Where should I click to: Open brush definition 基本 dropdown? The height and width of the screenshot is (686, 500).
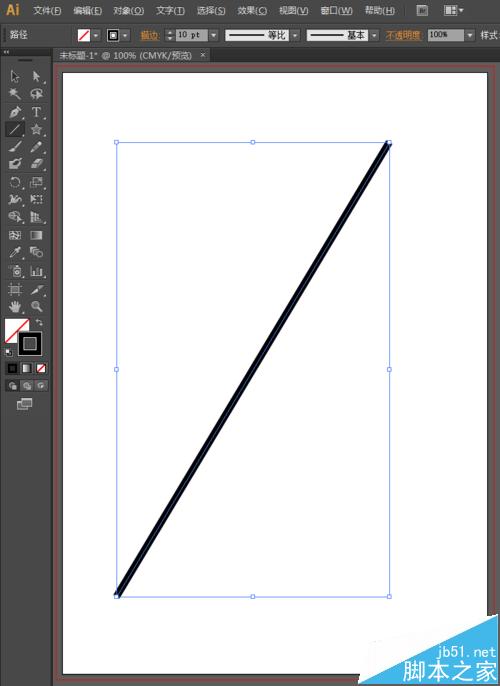[x=374, y=35]
